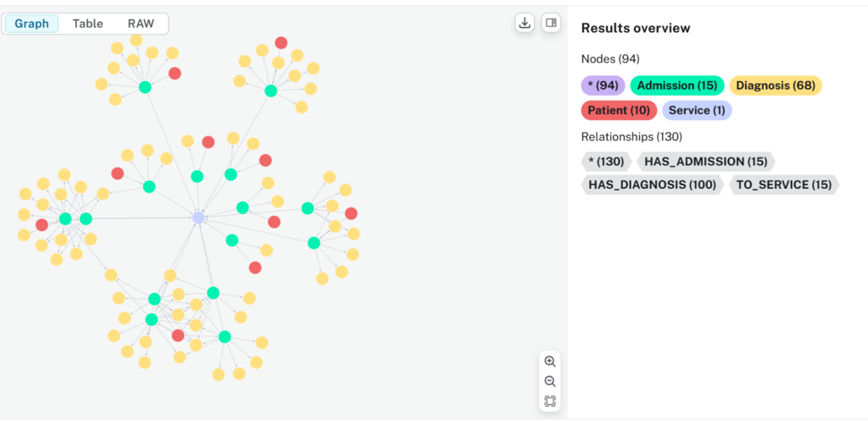Select the all relationships * (130) chip
Screen dimensions: 868x421
click(605, 161)
